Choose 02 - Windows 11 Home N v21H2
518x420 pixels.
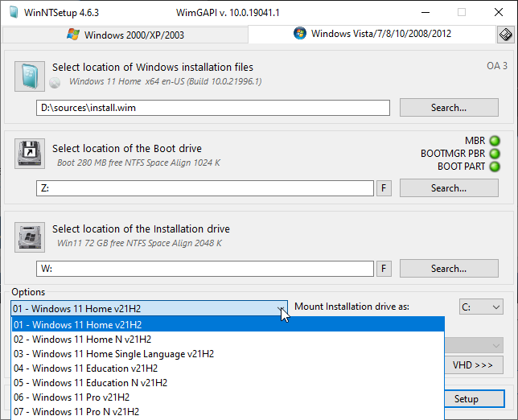coord(228,339)
